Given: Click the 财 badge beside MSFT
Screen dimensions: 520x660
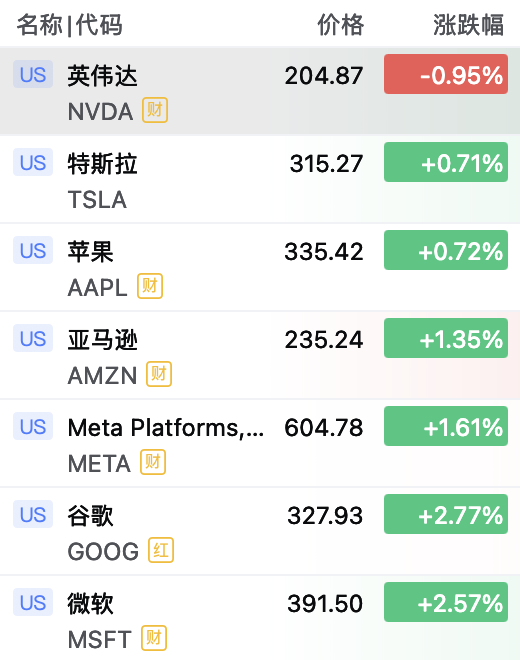Looking at the screenshot, I should (x=154, y=638).
